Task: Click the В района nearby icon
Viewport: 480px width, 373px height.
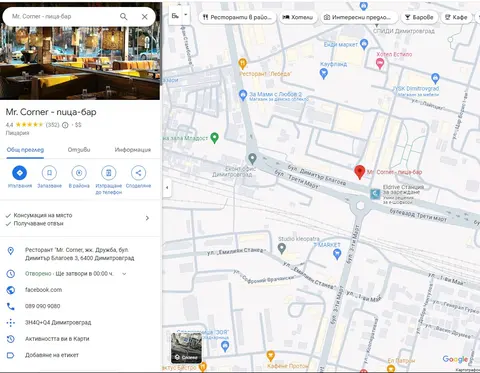Action: point(79,173)
